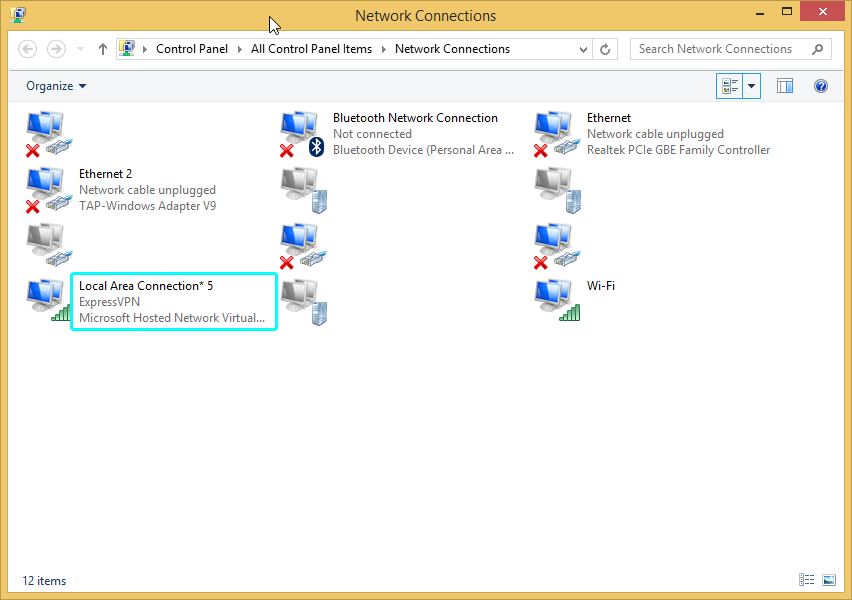Refresh the Network Connections view
The image size is (852, 600).
(x=605, y=49)
